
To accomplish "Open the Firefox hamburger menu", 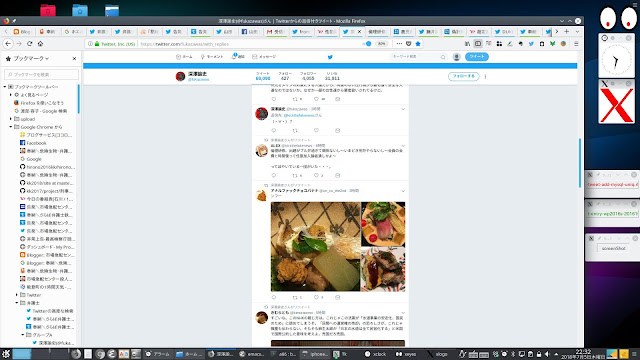I will pos(576,44).
